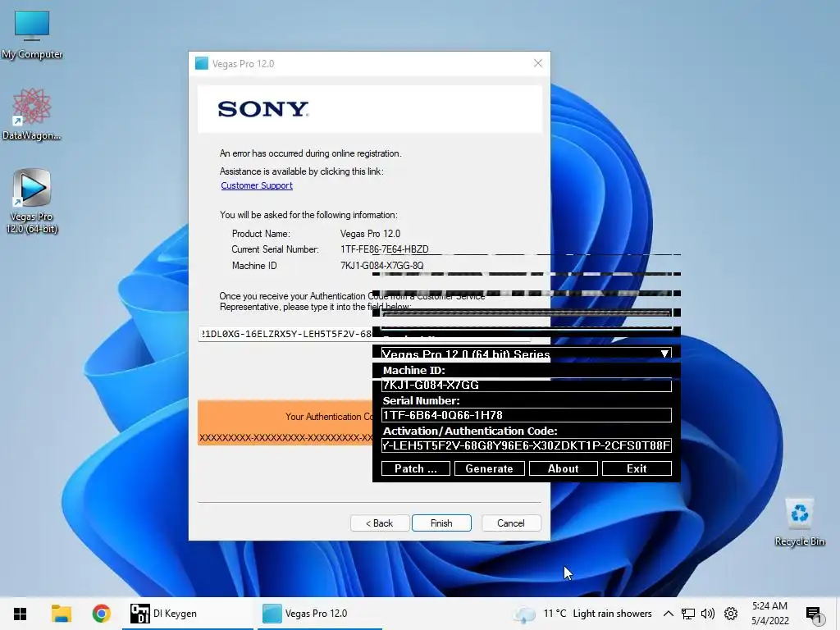Click the serial number text 1TF-FE86-7E64-HBZD
Viewport: 840px width, 630px height.
click(x=385, y=249)
